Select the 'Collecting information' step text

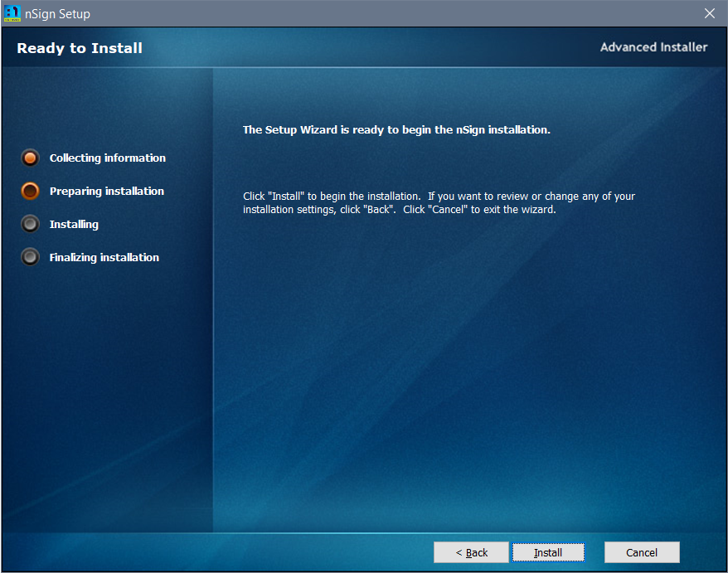pyautogui.click(x=107, y=158)
